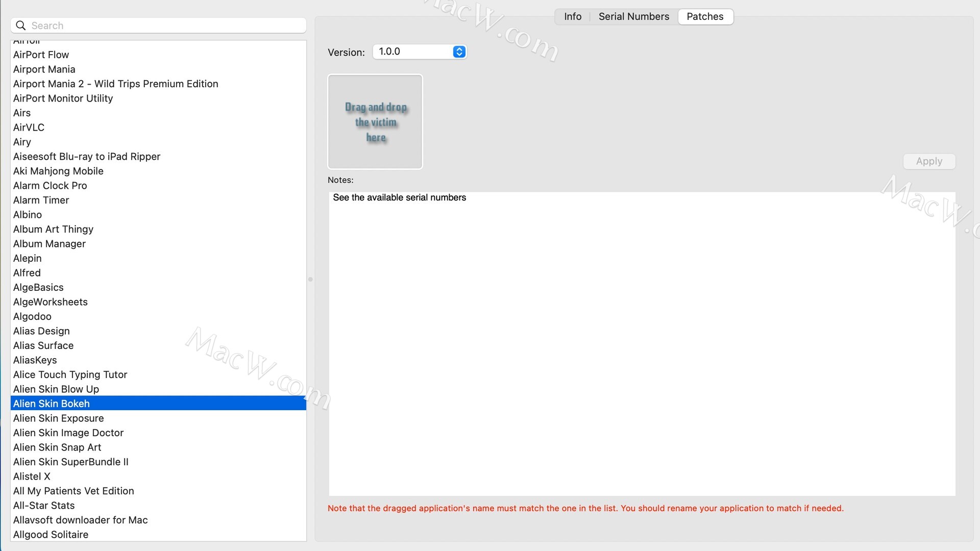The width and height of the screenshot is (980, 551).
Task: Open the Version dropdown
Action: click(420, 52)
